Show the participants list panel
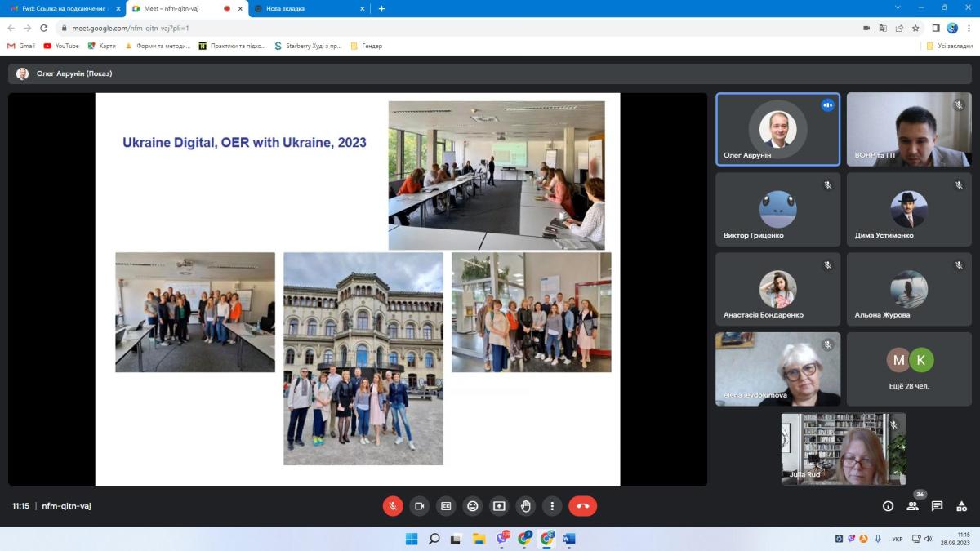Screen dimensions: 980x551 [912, 506]
